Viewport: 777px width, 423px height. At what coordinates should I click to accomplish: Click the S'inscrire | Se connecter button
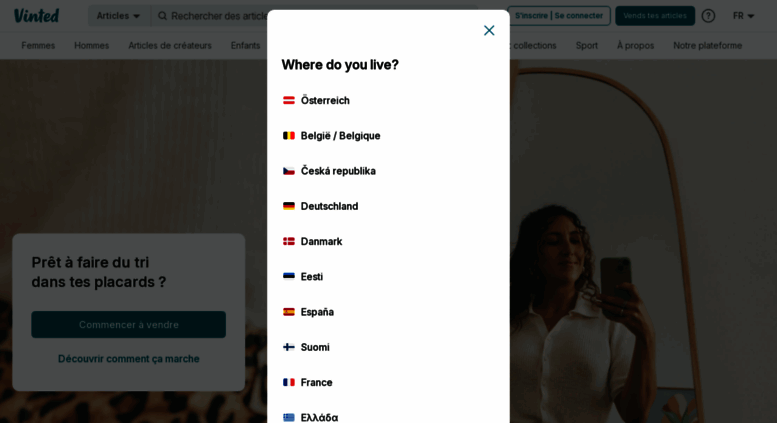(x=559, y=16)
